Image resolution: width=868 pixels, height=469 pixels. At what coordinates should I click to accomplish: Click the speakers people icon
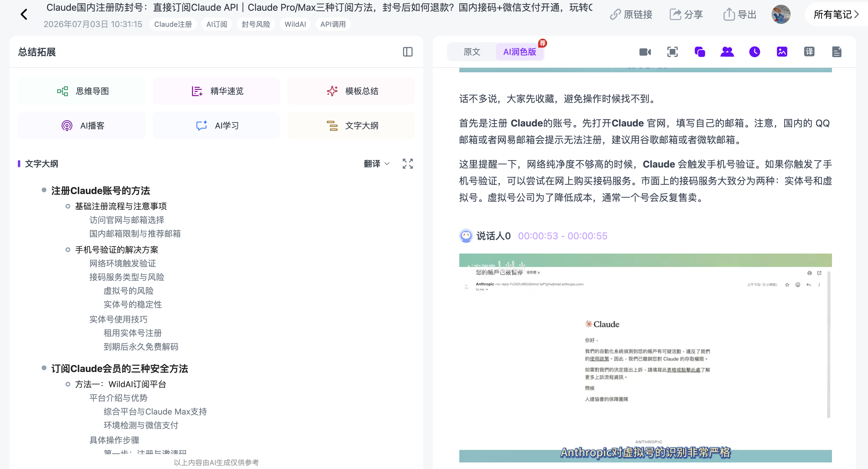point(727,52)
